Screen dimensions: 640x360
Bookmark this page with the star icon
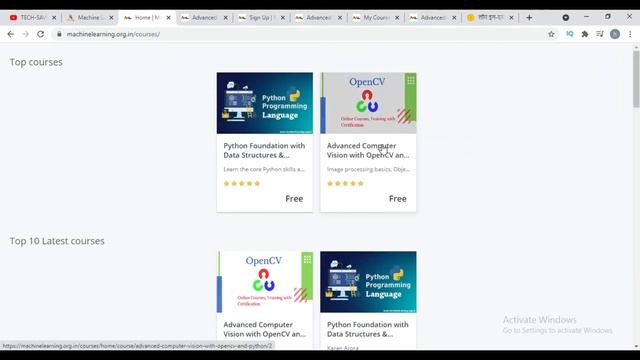551,34
